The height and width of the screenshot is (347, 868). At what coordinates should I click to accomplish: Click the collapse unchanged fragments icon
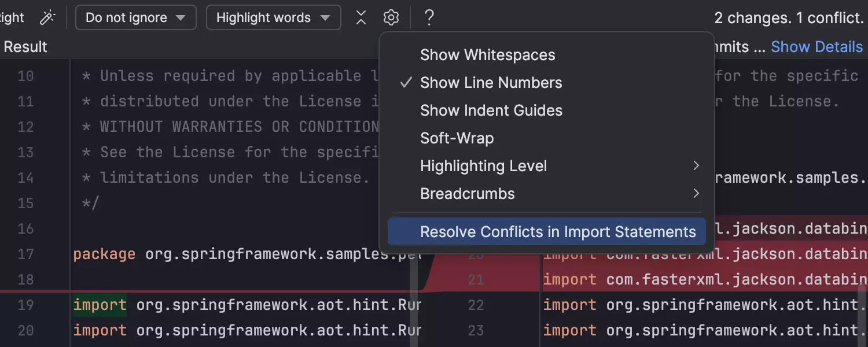point(361,18)
